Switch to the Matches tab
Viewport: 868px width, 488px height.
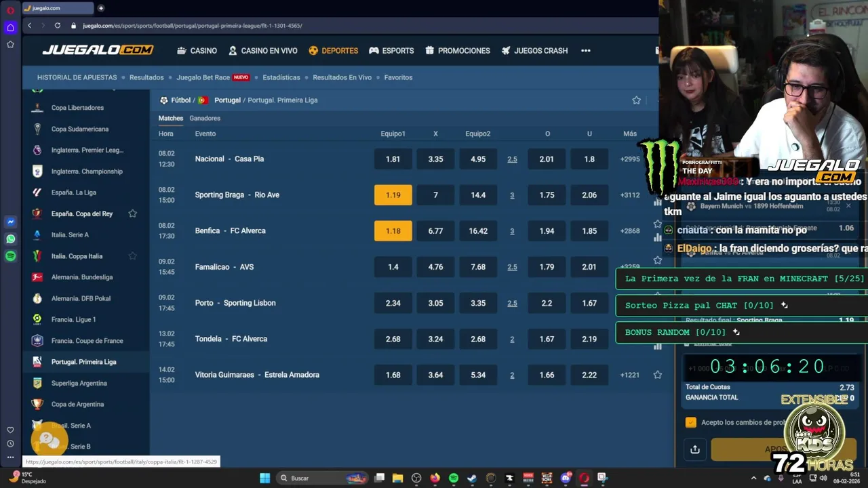point(171,118)
